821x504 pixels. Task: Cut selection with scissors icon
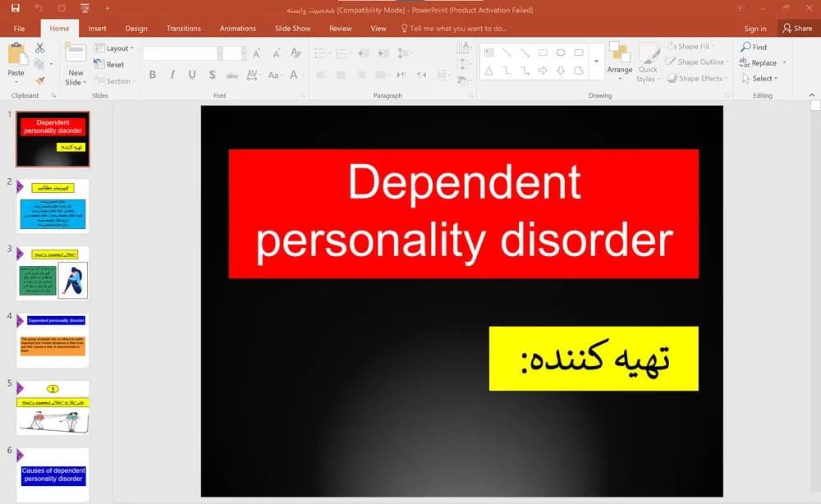pyautogui.click(x=39, y=48)
